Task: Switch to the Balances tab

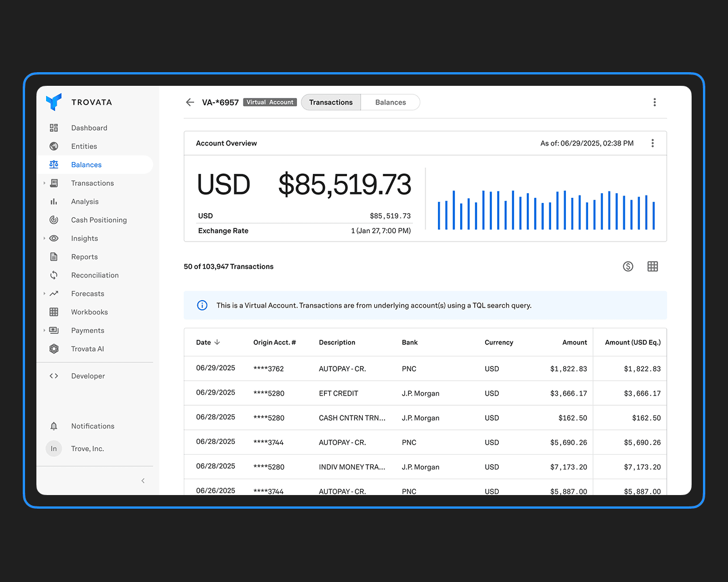Action: point(390,102)
